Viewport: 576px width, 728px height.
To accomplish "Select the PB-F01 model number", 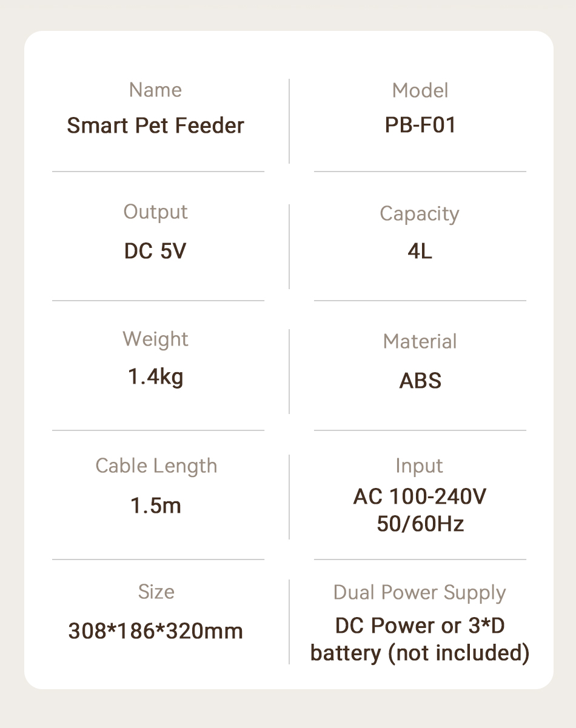I will click(420, 125).
